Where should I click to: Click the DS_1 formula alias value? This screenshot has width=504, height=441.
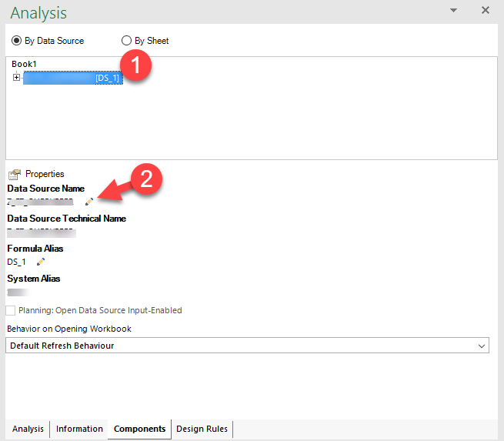(x=16, y=262)
